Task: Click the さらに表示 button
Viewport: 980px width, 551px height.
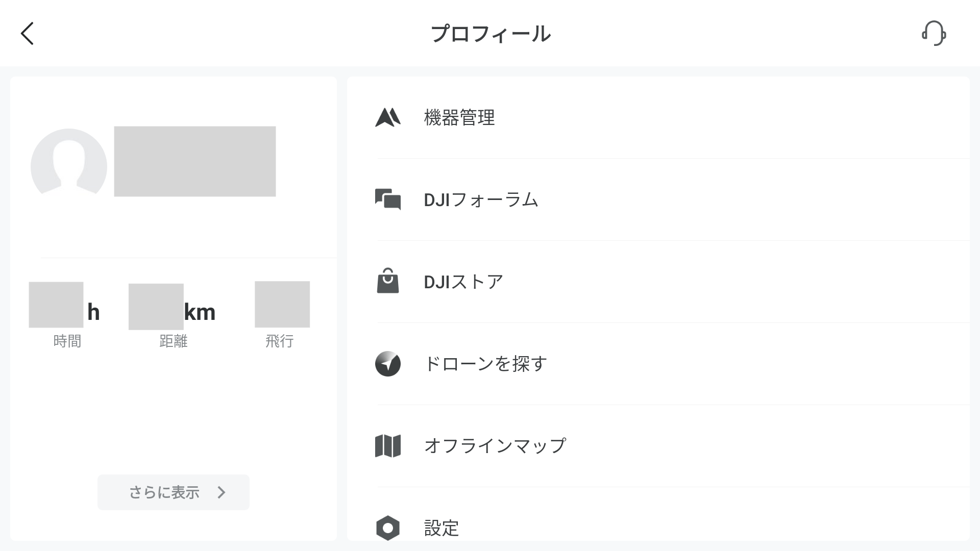Action: click(174, 492)
